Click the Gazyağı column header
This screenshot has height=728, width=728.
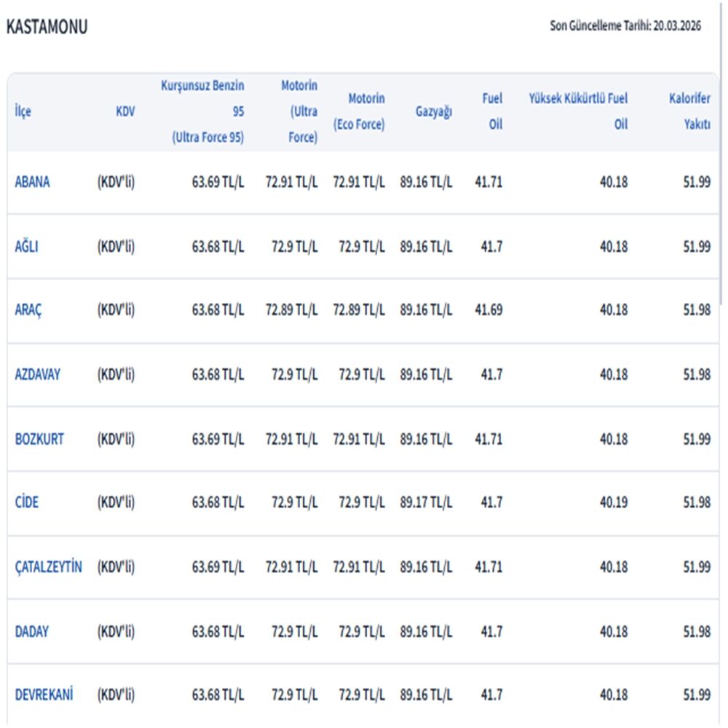434,111
